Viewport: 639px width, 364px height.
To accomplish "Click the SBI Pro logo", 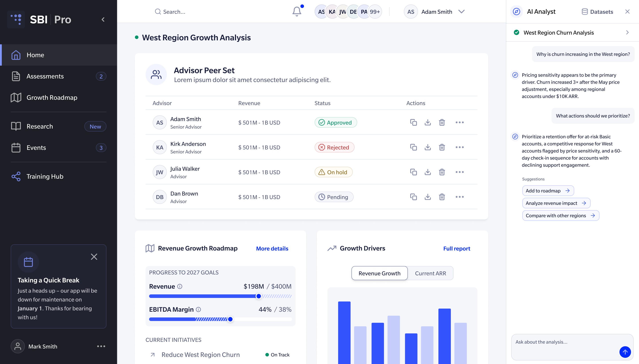I will point(39,20).
